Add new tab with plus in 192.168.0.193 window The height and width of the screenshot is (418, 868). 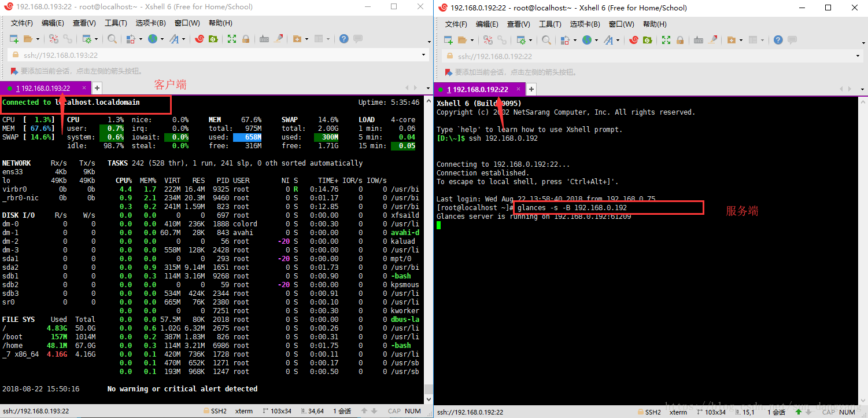[x=97, y=88]
